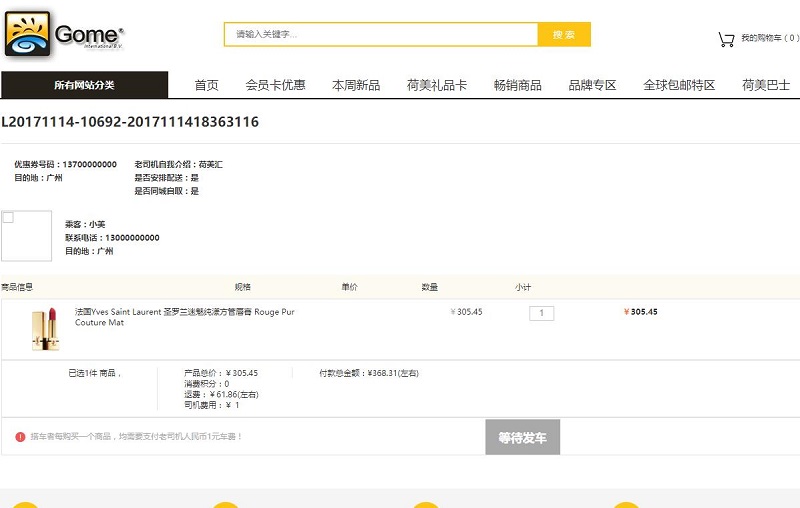This screenshot has width=800, height=508.
Task: Open 我的购物车 cart link
Action: click(769, 38)
